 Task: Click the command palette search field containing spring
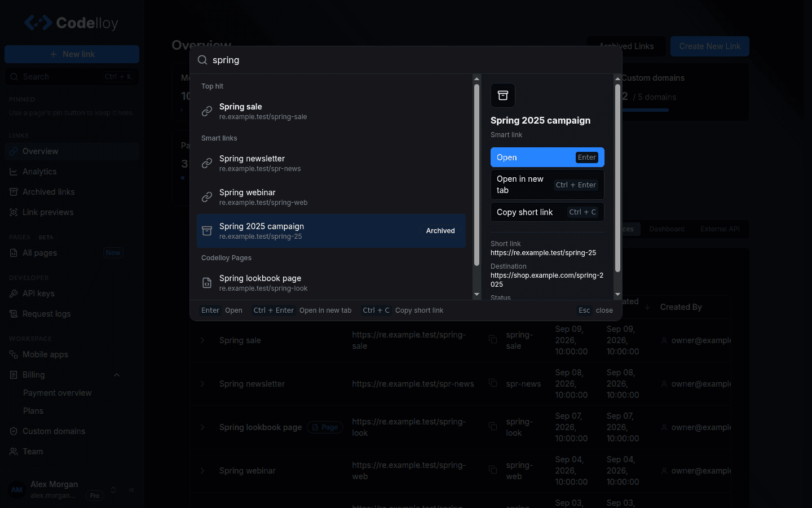point(406,60)
